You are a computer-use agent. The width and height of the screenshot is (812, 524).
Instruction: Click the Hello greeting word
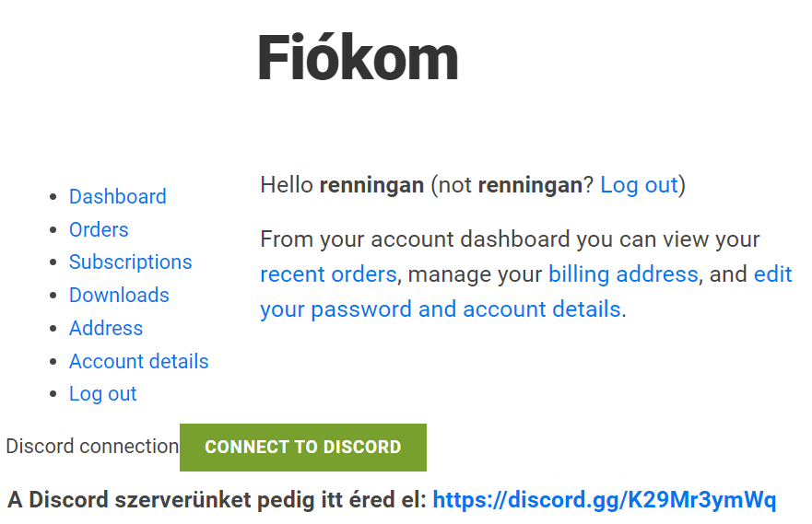[287, 184]
